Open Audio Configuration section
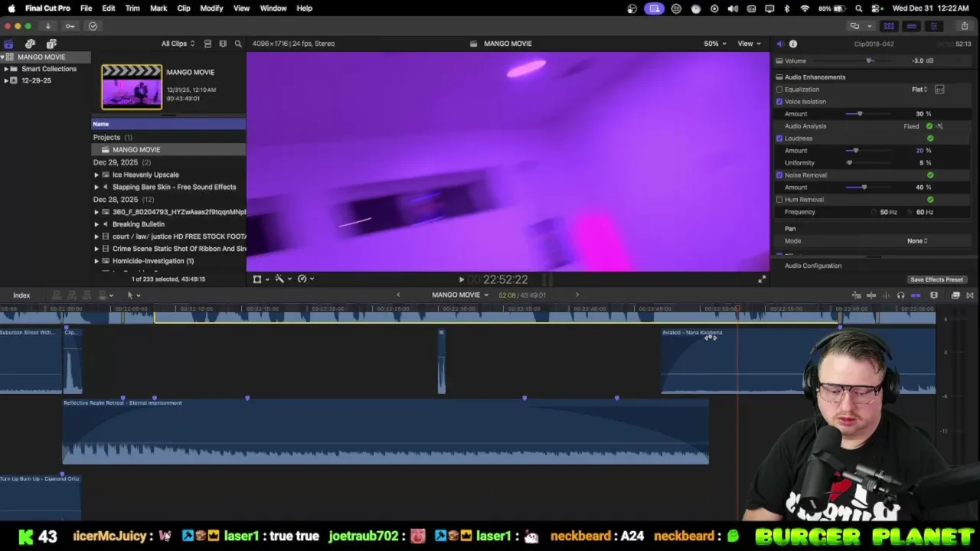 click(813, 266)
